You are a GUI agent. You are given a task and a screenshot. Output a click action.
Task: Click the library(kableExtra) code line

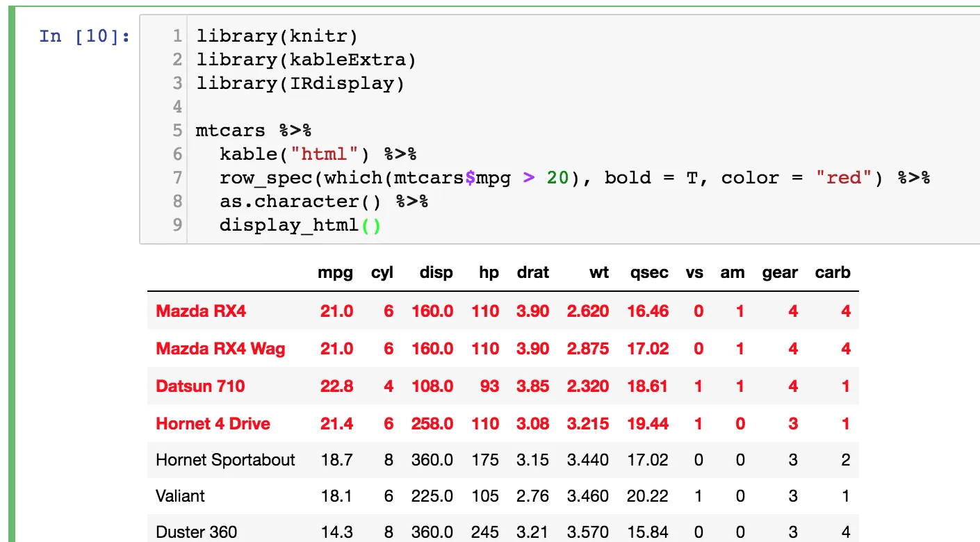[306, 60]
